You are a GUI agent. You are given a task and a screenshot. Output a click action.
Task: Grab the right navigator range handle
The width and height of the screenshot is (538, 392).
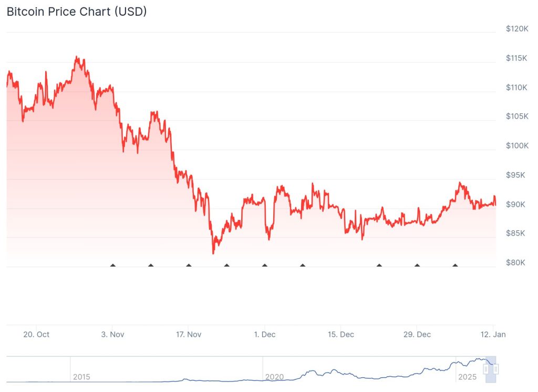click(495, 369)
